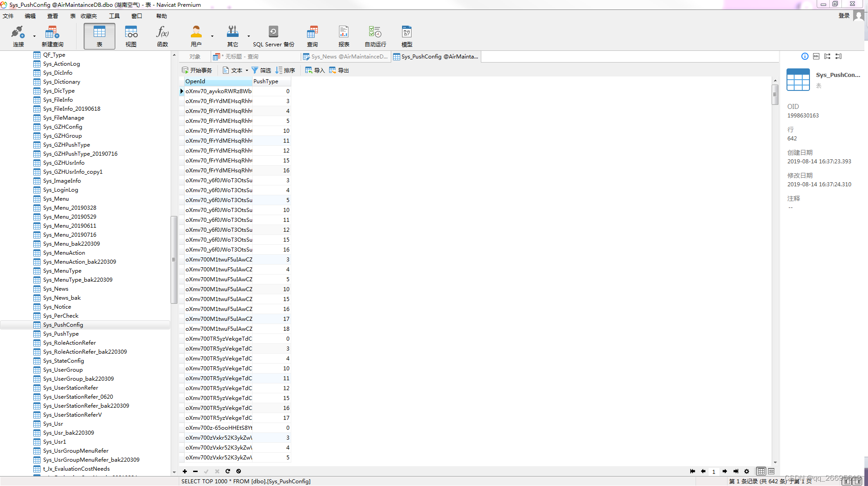Switch to grid view mode
Viewport: 868px width, 486px height.
[761, 471]
